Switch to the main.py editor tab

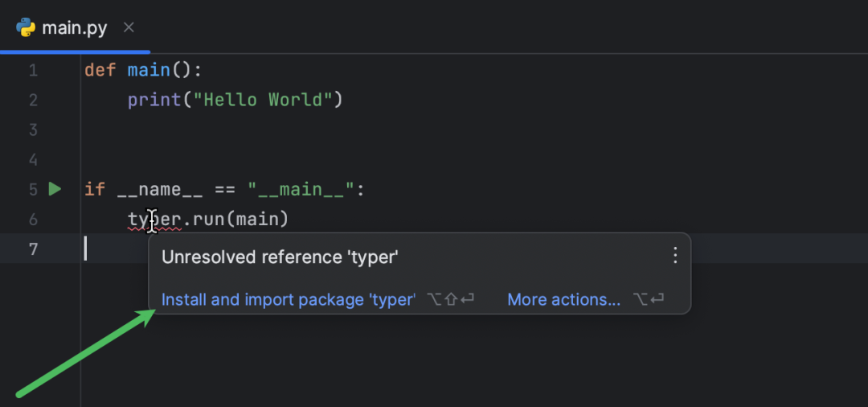(74, 27)
